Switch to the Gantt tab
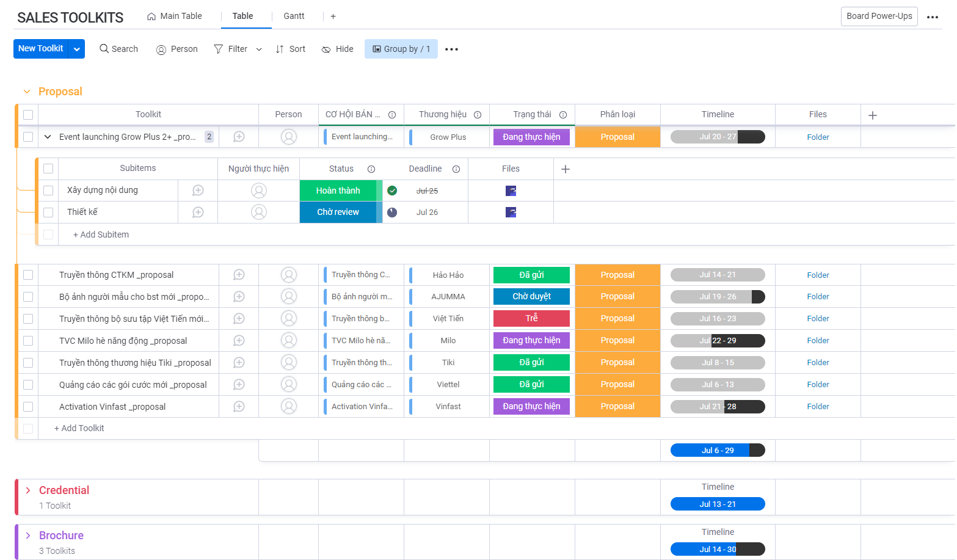Screen dimensions: 957x560 [x=294, y=16]
